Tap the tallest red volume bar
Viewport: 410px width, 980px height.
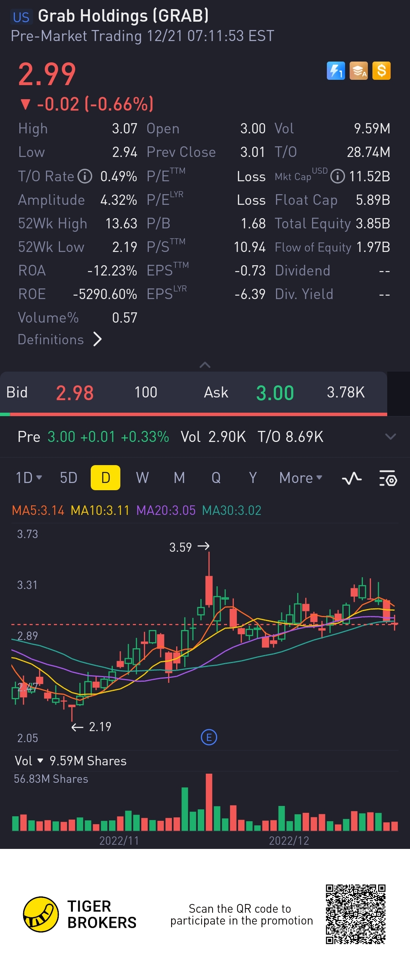tap(209, 802)
